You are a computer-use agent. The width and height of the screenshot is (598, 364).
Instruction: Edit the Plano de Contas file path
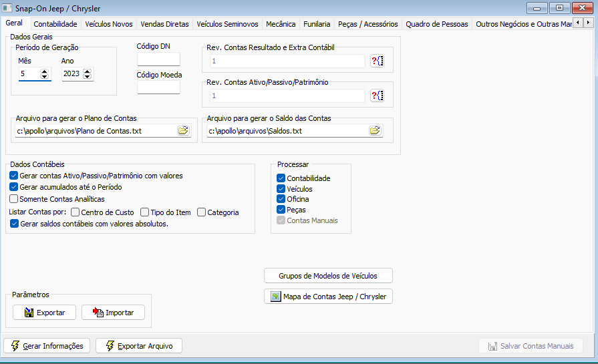point(96,131)
